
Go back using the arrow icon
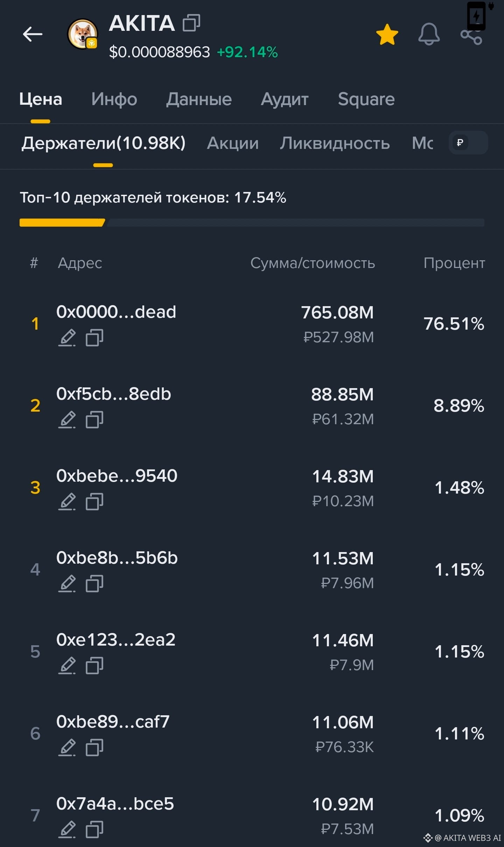(33, 34)
